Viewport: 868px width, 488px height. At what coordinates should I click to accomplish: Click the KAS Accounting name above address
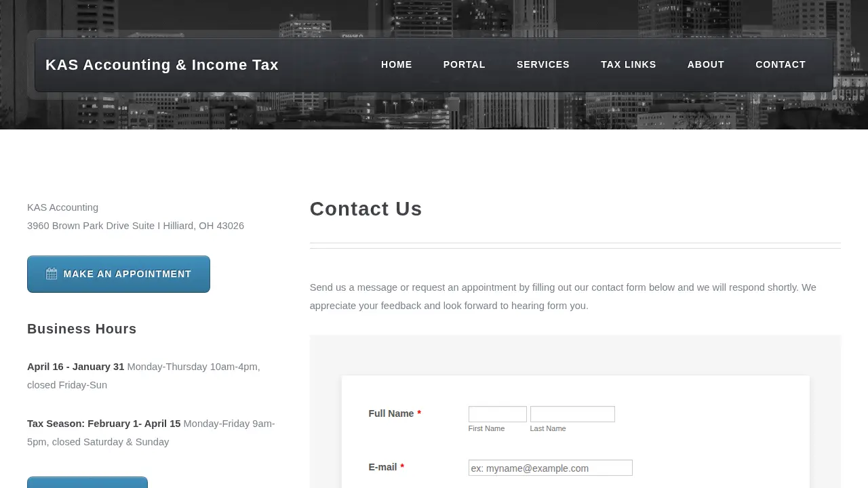pyautogui.click(x=62, y=207)
